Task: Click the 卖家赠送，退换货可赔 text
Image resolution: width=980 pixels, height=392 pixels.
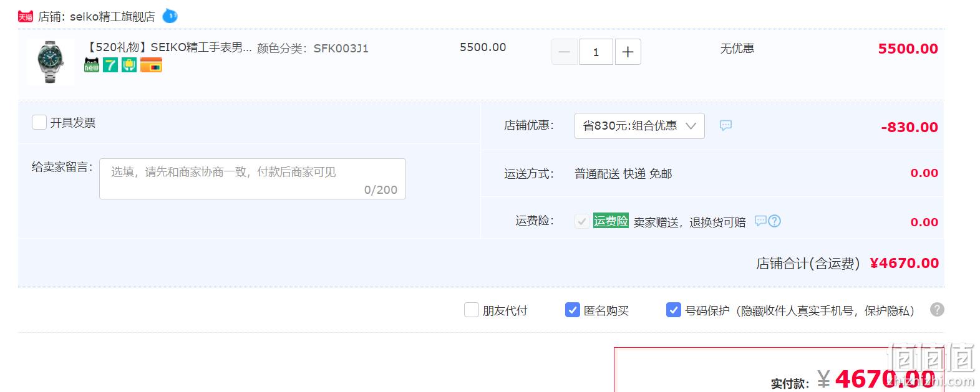Action: [x=689, y=222]
